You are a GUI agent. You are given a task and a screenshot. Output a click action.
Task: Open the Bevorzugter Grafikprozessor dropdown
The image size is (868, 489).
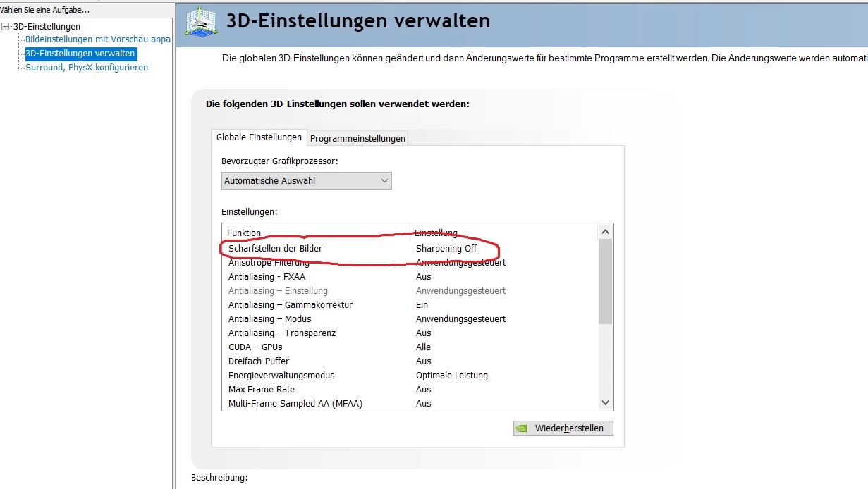[306, 180]
